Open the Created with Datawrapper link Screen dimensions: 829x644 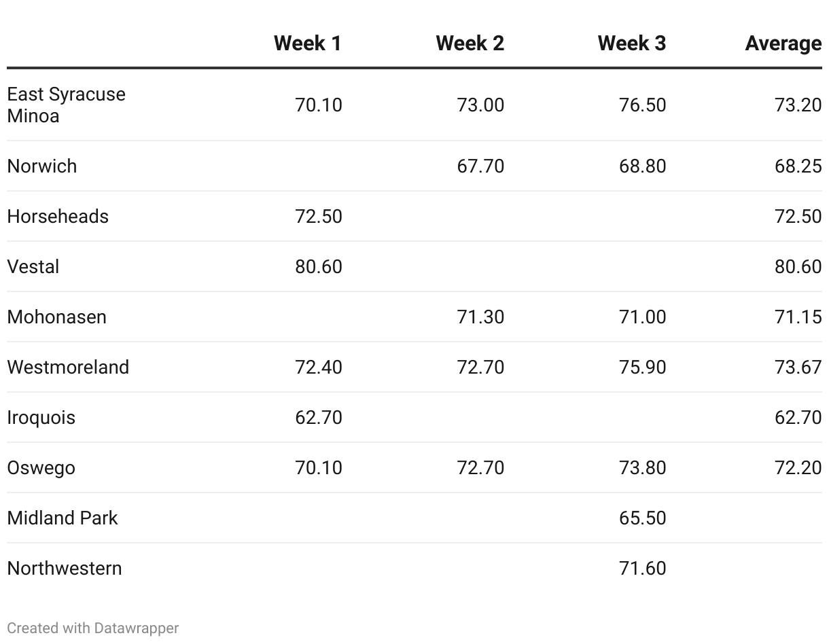(x=93, y=628)
